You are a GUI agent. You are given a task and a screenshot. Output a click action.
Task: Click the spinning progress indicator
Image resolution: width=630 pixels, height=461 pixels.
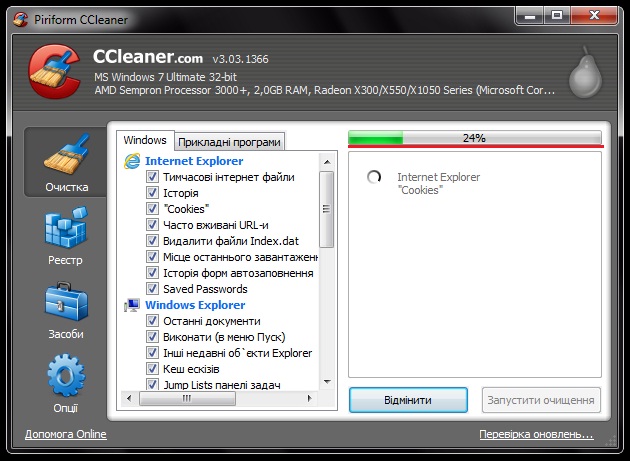(374, 177)
